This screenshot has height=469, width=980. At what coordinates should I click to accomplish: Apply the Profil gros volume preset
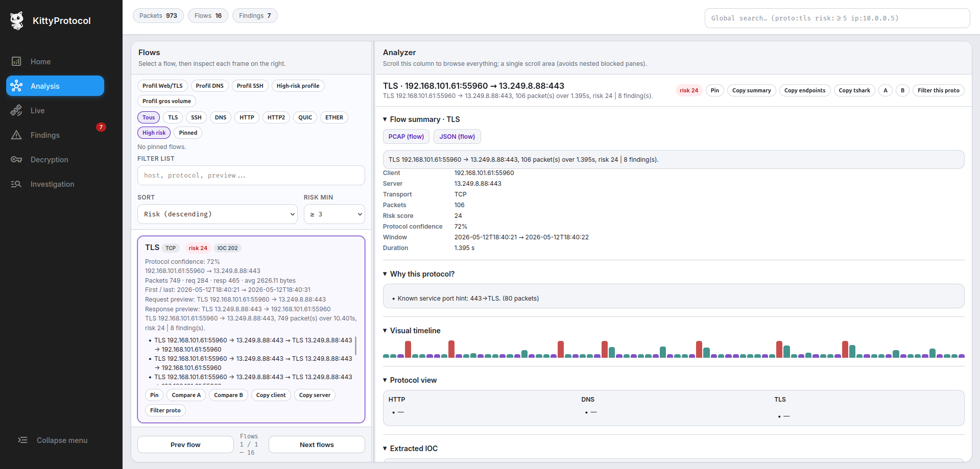pos(166,101)
